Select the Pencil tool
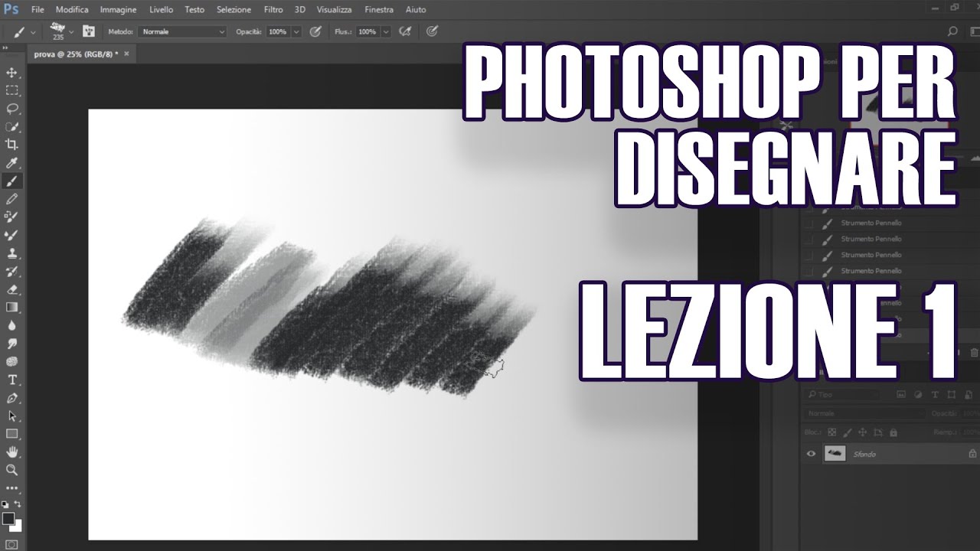The height and width of the screenshot is (551, 980). click(x=11, y=199)
